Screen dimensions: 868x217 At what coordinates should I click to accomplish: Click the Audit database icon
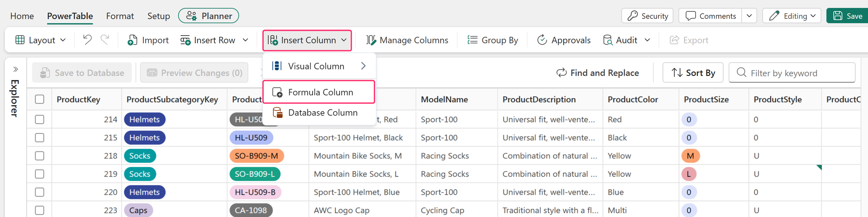(608, 40)
